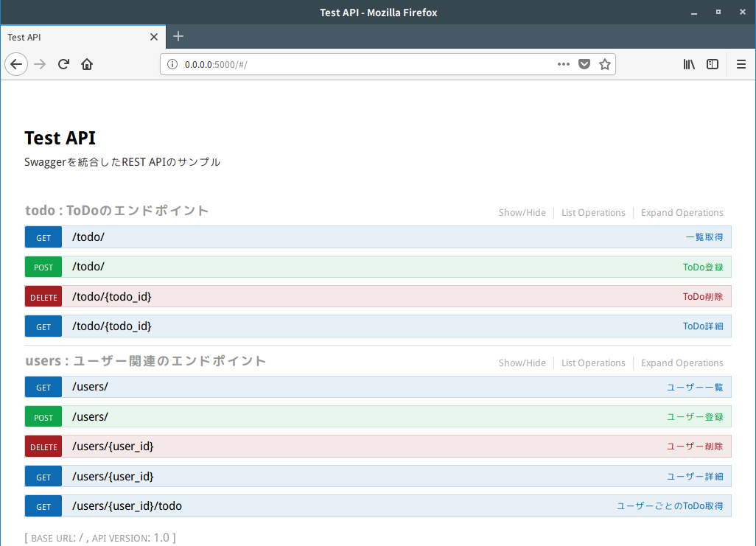Open the Library bookshelf icon
Viewport: 756px width, 546px height.
pyautogui.click(x=689, y=64)
